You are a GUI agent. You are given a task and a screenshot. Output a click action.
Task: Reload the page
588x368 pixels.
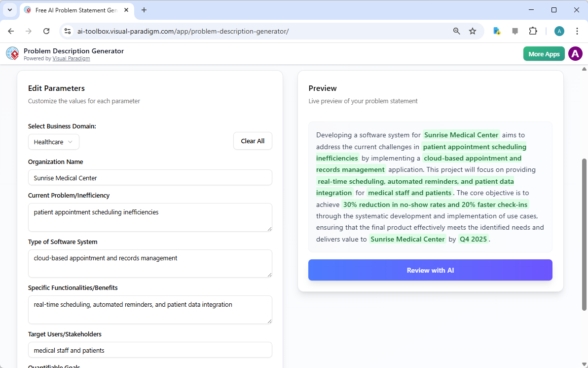[x=46, y=31]
